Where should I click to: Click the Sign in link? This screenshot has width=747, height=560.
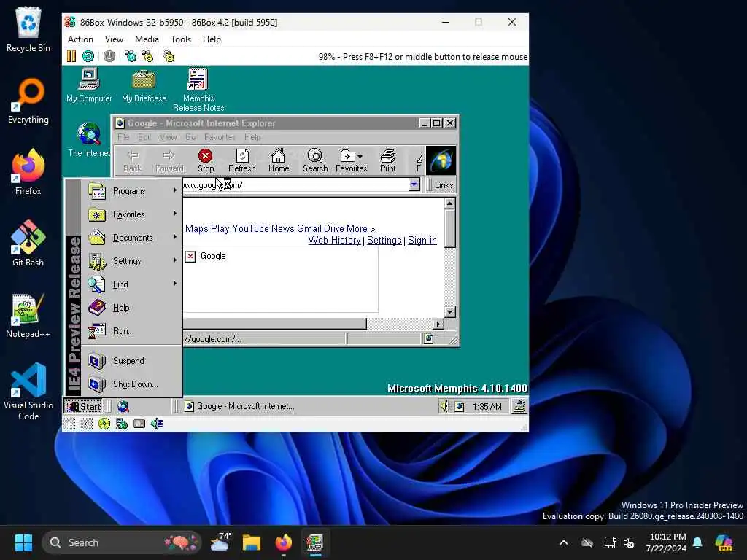click(422, 241)
